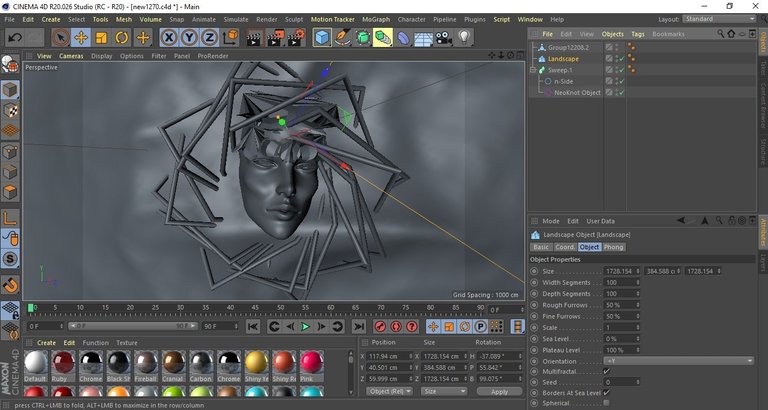This screenshot has height=410, width=768.
Task: Open the MoGraph menu
Action: [376, 19]
